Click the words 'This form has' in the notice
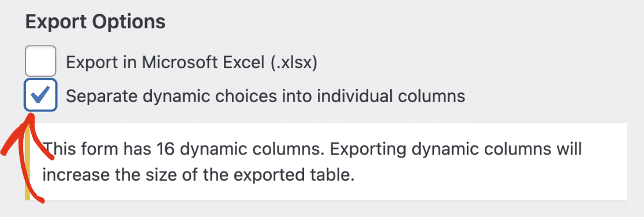Viewport: 644px width, 217px height. coord(96,149)
